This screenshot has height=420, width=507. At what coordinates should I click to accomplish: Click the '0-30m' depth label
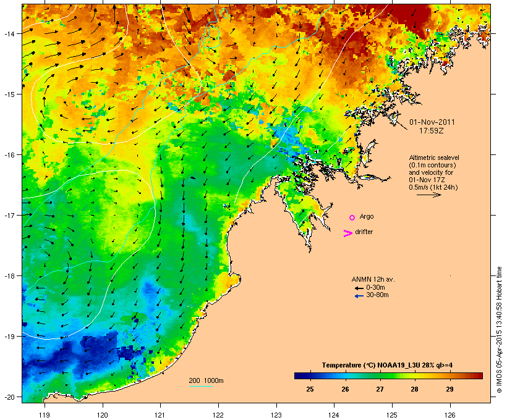point(375,288)
